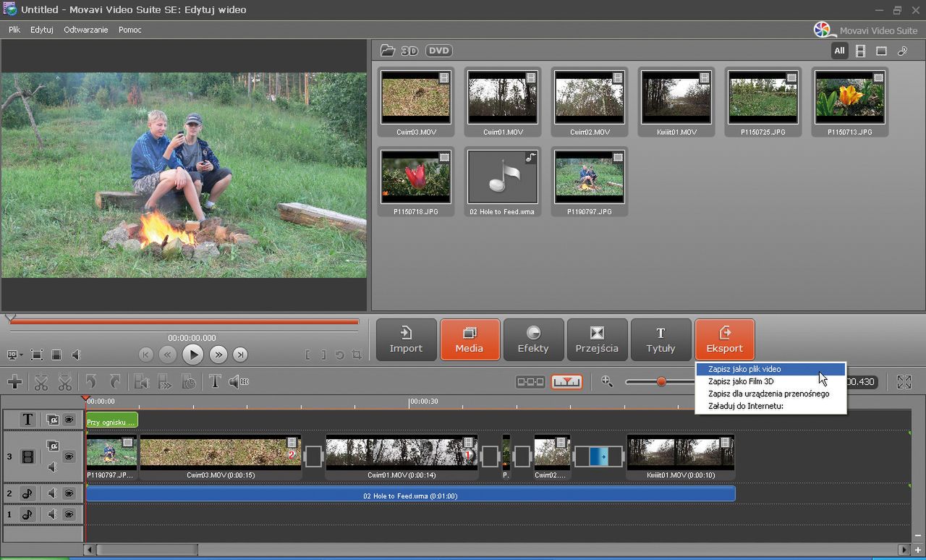Image resolution: width=926 pixels, height=560 pixels.
Task: Click the clip speed film icon
Action: pyautogui.click(x=165, y=382)
